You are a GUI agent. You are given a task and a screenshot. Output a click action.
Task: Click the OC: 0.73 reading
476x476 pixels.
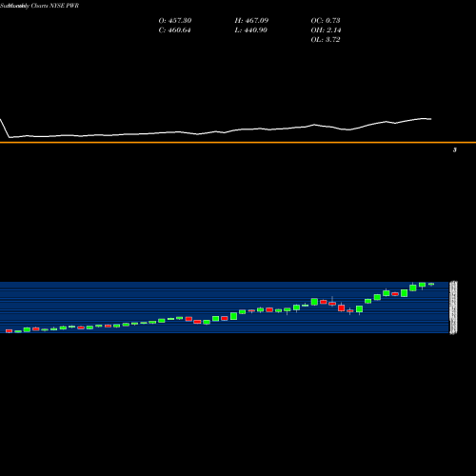pyautogui.click(x=326, y=21)
